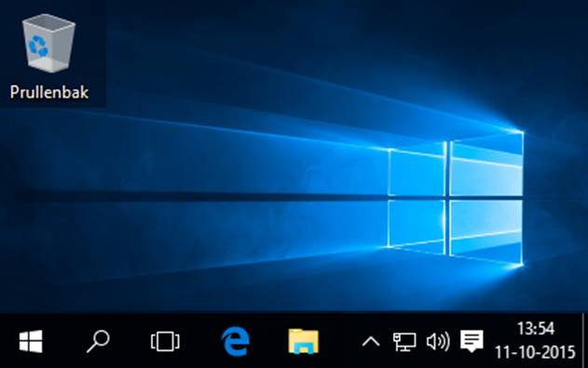Open the Action Center notifications
The image size is (588, 368).
472,341
